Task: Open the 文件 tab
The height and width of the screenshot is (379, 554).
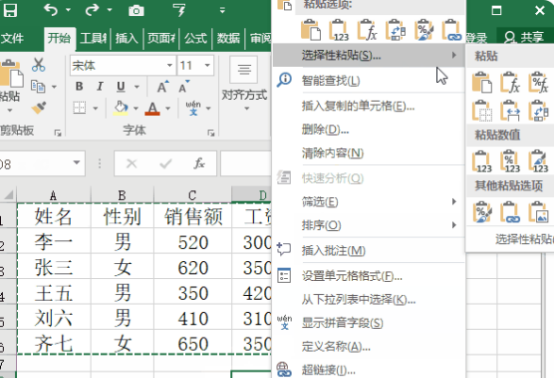Action: point(12,38)
